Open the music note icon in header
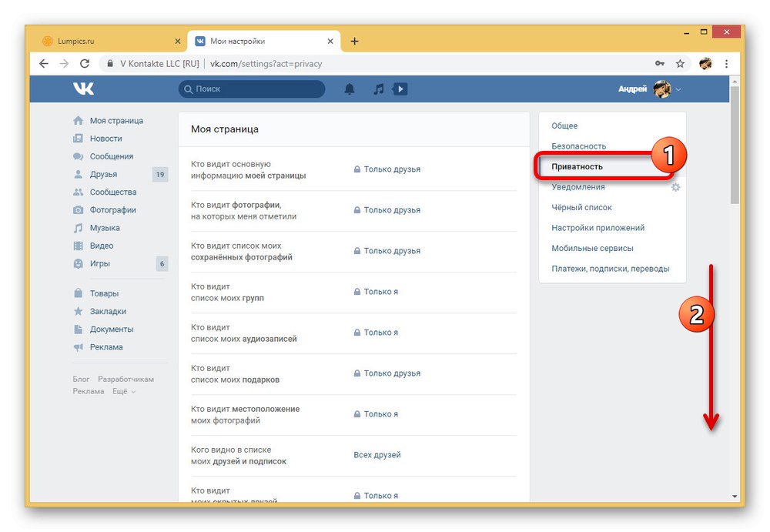Screen dimensions: 770x532 pyautogui.click(x=379, y=89)
